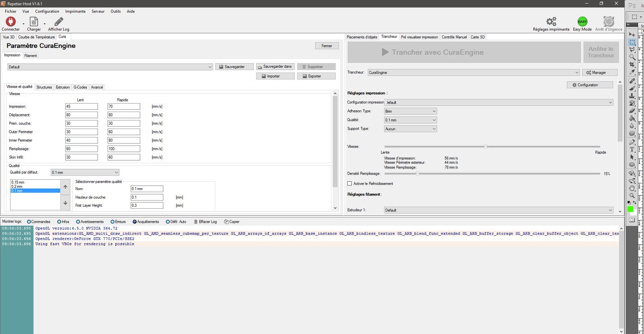Switch to the G-Codes tab
Screen dimensions: 644x334
coord(80,87)
